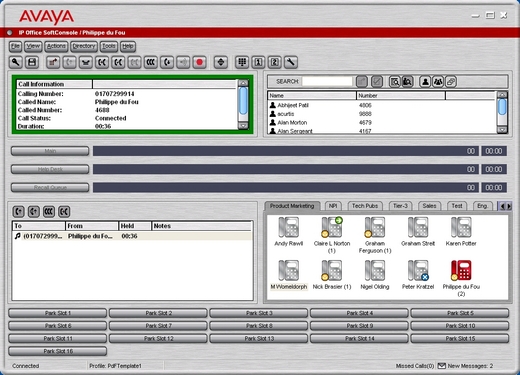The width and height of the screenshot is (520, 375).
Task: Click the directory list scrollbar up arrow
Action: click(502, 95)
